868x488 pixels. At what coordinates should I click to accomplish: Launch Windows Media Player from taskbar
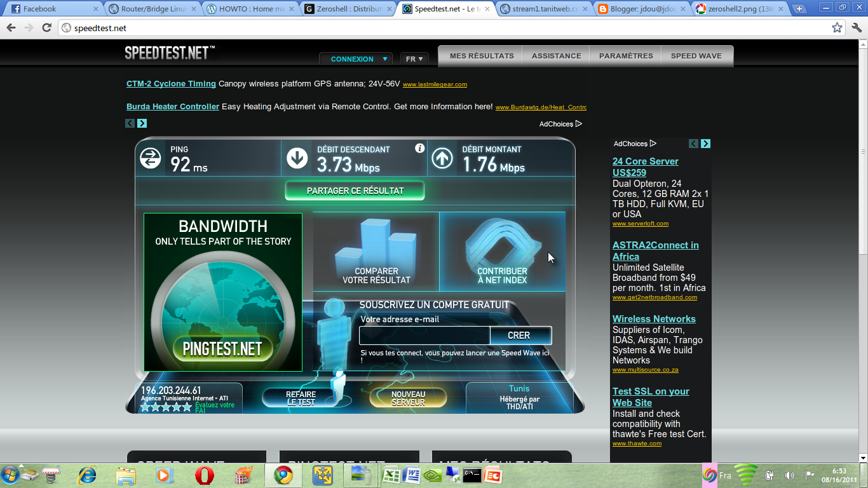click(x=165, y=475)
